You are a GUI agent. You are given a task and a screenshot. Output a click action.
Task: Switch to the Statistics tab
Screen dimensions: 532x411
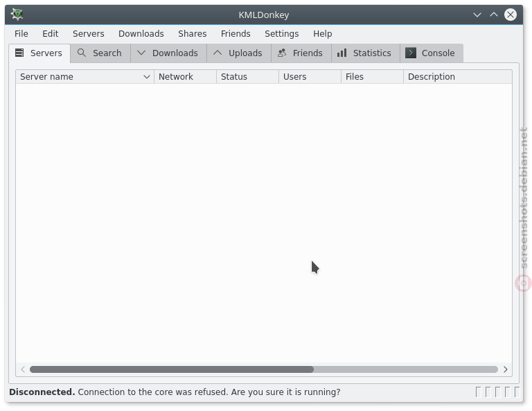(366, 53)
